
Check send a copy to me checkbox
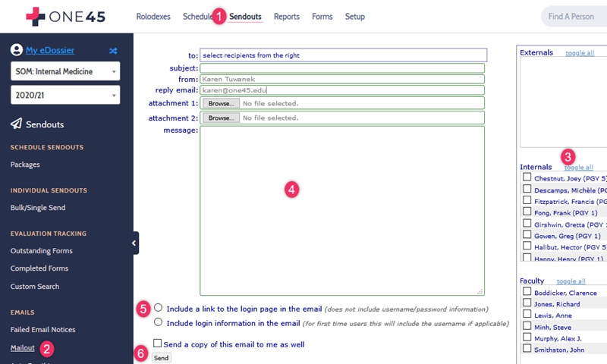coord(157,343)
